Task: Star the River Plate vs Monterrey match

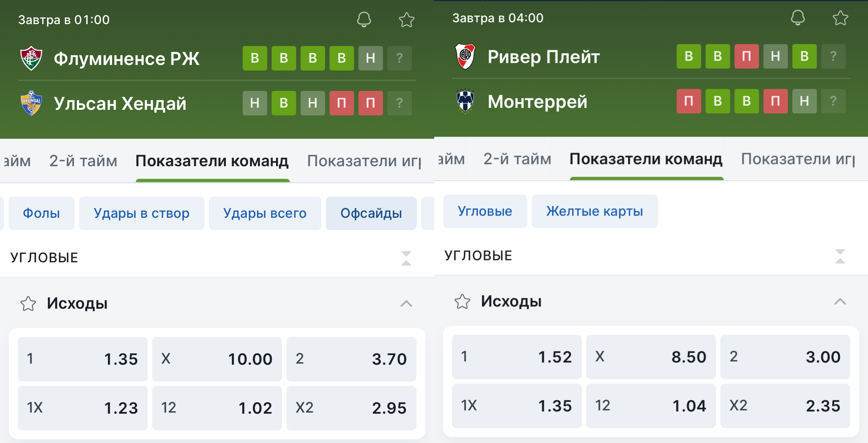Action: (x=840, y=18)
